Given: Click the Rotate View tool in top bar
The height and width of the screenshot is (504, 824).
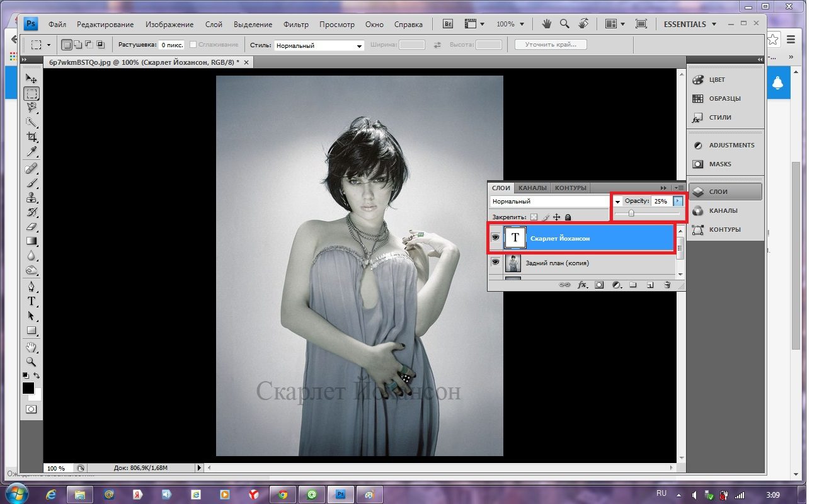Looking at the screenshot, I should [x=584, y=24].
